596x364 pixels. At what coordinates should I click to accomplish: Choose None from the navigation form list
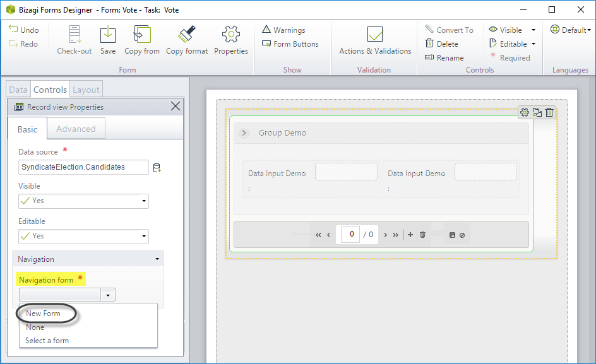(35, 327)
